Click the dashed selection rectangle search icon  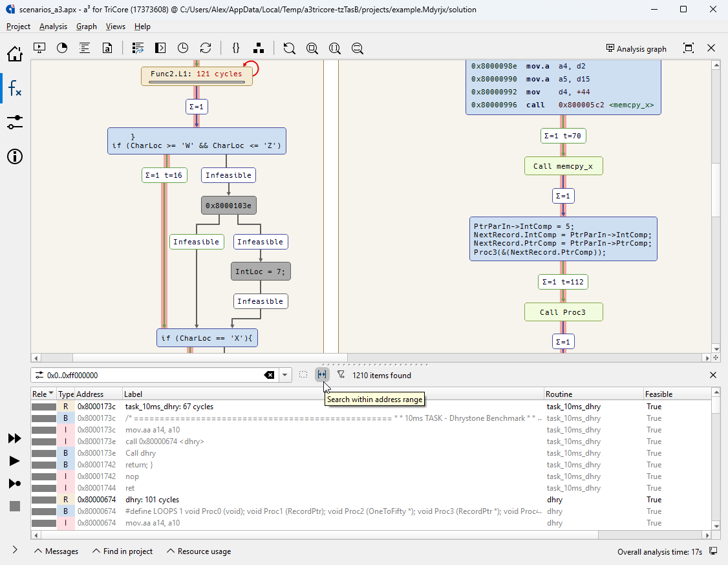pos(303,375)
